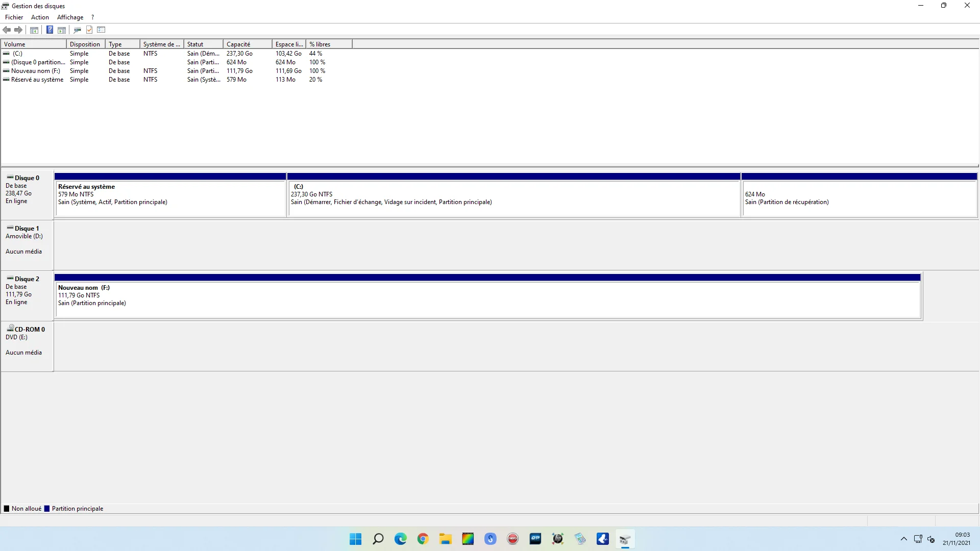Click the show/hide action pane icon
The image size is (980, 551).
(x=62, y=30)
